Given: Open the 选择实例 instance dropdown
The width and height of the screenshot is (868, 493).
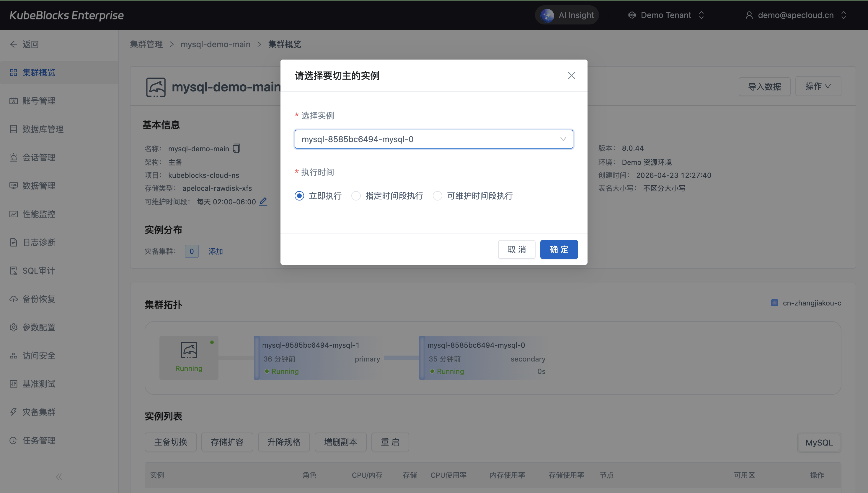Looking at the screenshot, I should click(x=433, y=139).
